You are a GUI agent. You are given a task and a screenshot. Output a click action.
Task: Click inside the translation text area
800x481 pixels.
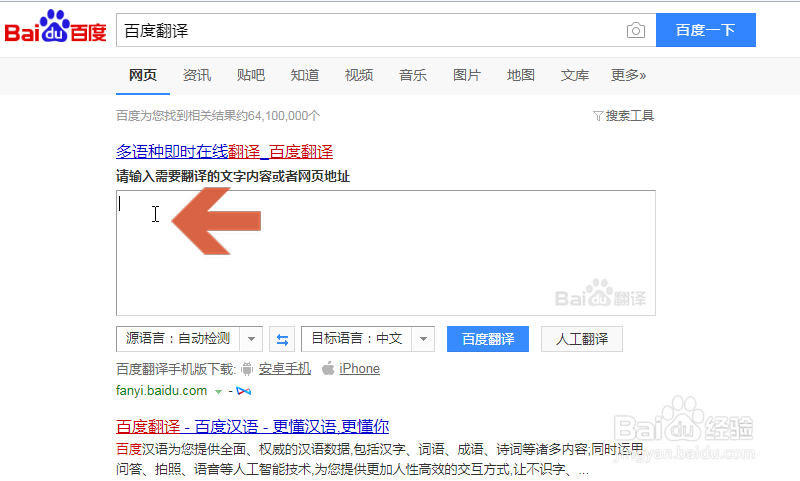click(x=386, y=253)
